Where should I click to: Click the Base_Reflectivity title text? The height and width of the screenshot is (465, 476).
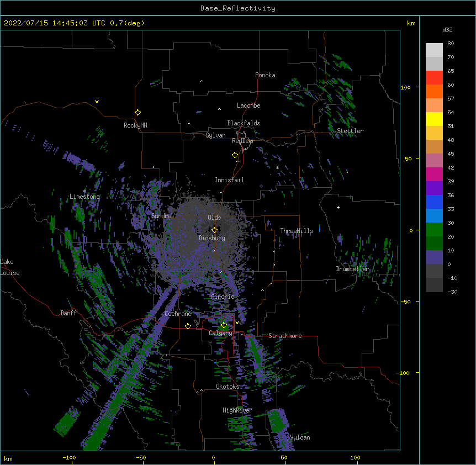238,8
